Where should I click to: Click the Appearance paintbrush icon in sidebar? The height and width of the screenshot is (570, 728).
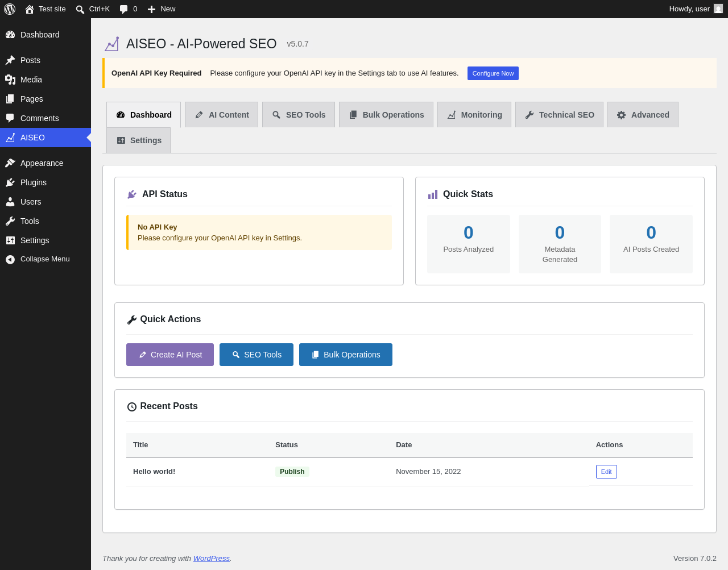pos(10,163)
